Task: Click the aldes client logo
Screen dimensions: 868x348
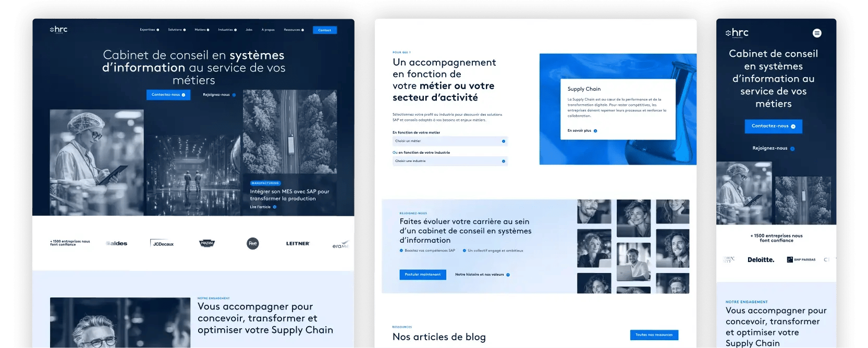Action: coord(117,243)
